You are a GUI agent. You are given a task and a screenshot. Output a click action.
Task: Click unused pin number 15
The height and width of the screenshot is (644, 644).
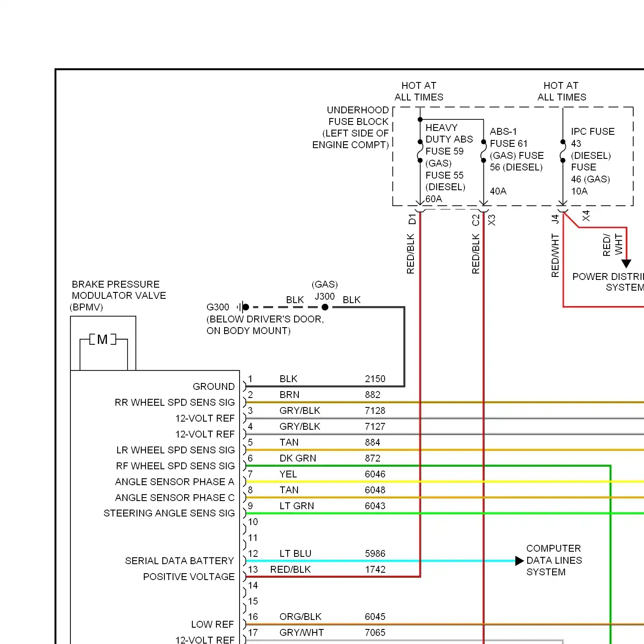click(253, 601)
